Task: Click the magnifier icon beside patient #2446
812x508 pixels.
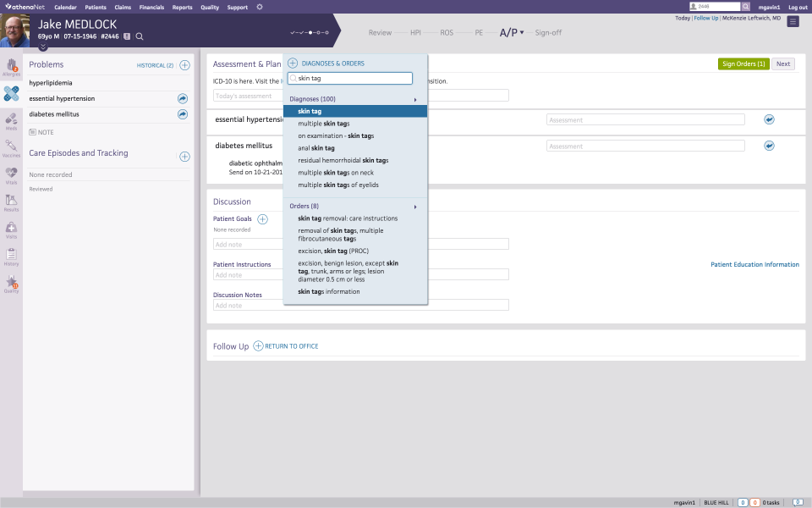Action: pos(140,36)
